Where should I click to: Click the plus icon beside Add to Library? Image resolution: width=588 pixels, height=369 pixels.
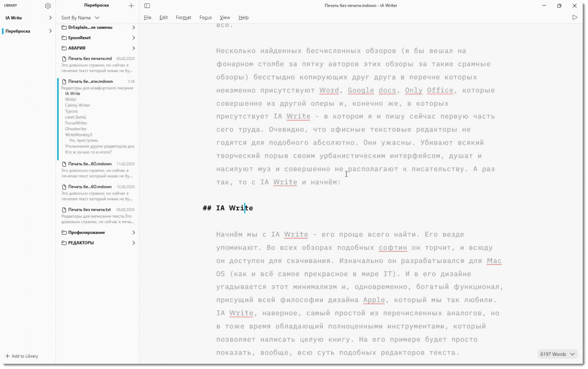point(8,356)
